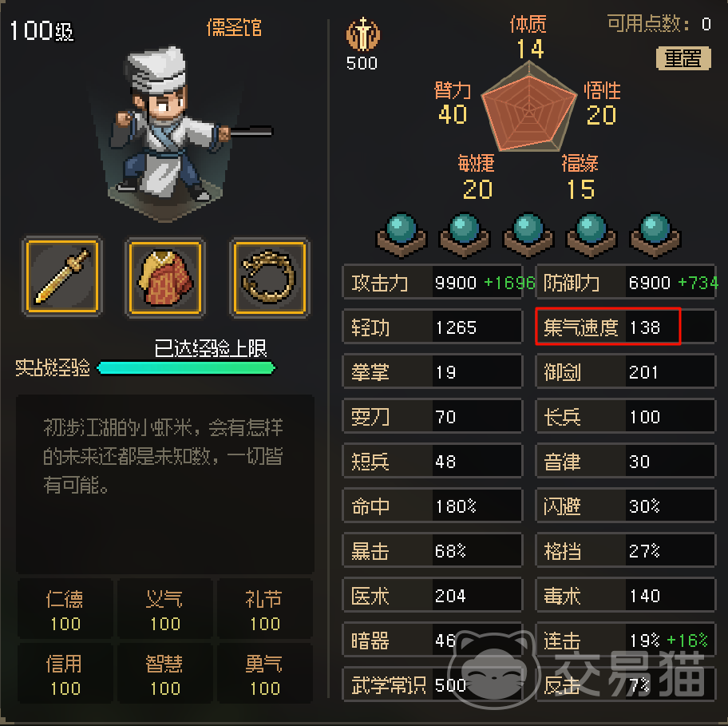Click the 武学常识 stat row

[x=433, y=684]
